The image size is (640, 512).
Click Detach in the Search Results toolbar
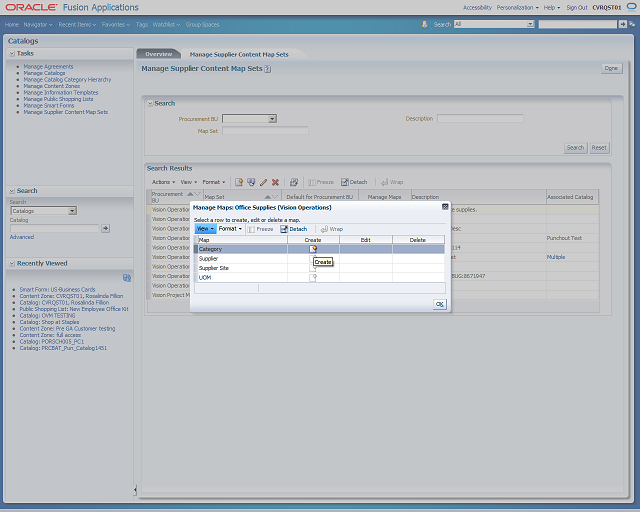[x=354, y=182]
